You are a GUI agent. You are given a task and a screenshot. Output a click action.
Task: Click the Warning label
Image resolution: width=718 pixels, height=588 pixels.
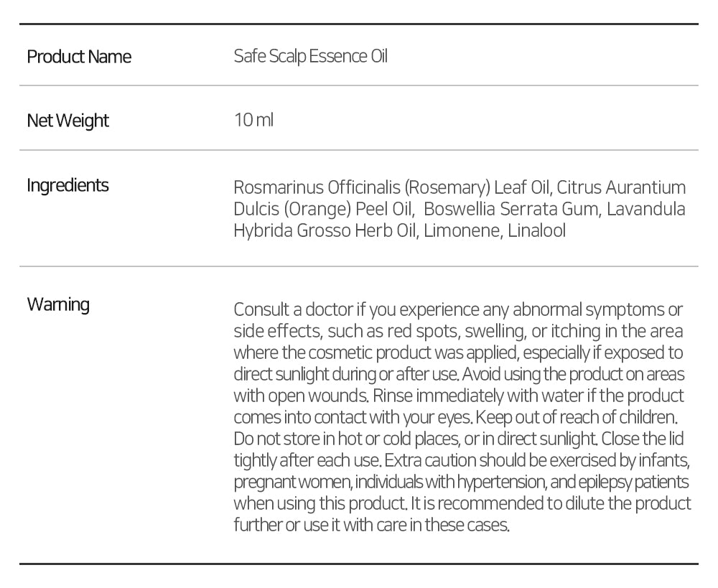(x=58, y=304)
